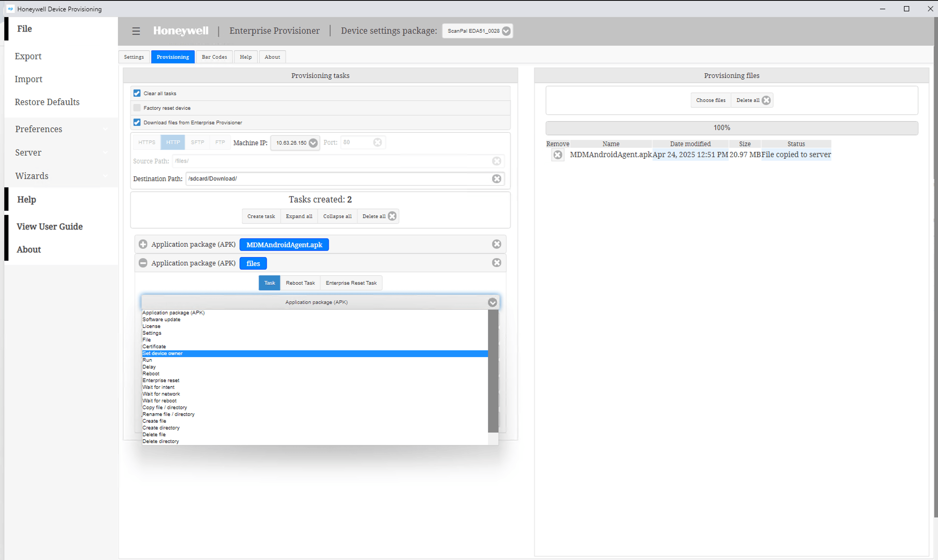938x560 pixels.
Task: Expand the MDMAndroidAgent.apk task with plus icon
Action: click(143, 244)
